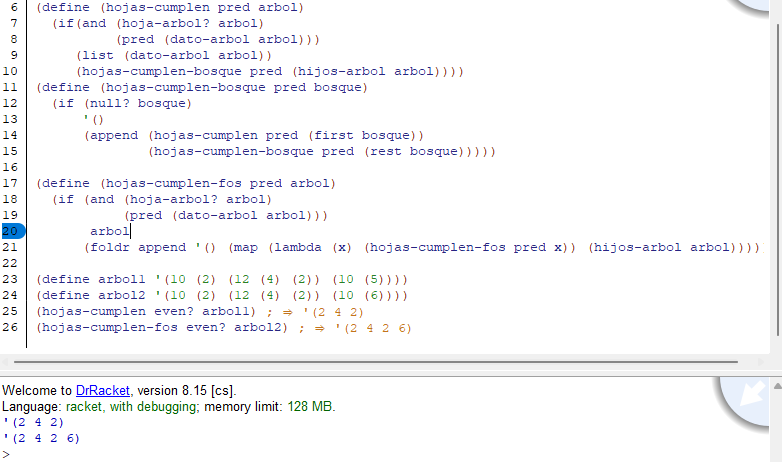Click line number 26 in the gutter
782x462 pixels.
10,327
